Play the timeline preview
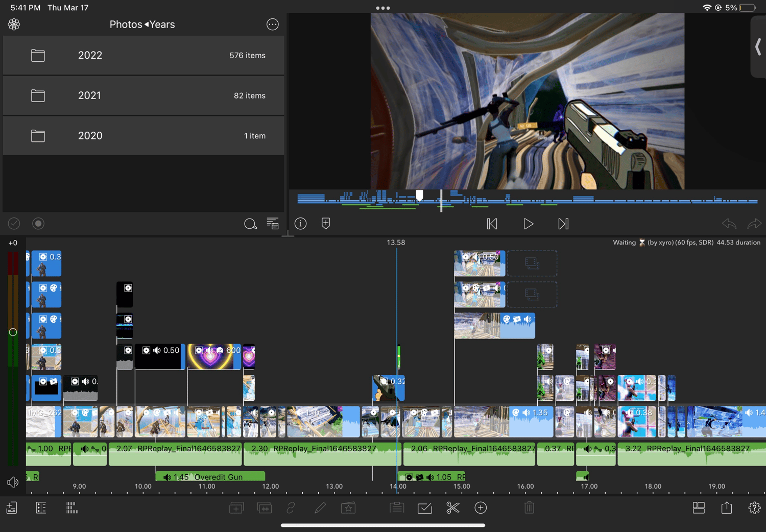This screenshot has height=532, width=766. (528, 224)
